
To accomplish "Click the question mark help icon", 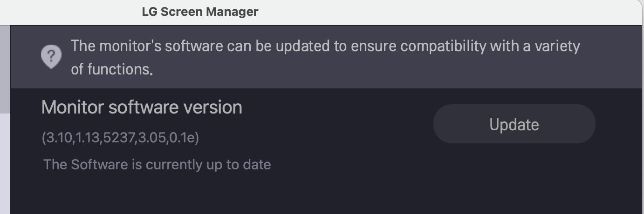I will click(x=51, y=57).
